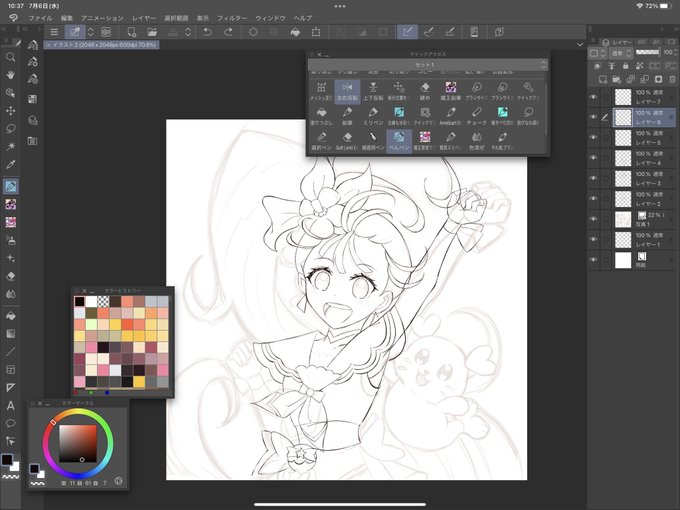Select the レイヤー 5 layer thumbnail

(x=623, y=138)
